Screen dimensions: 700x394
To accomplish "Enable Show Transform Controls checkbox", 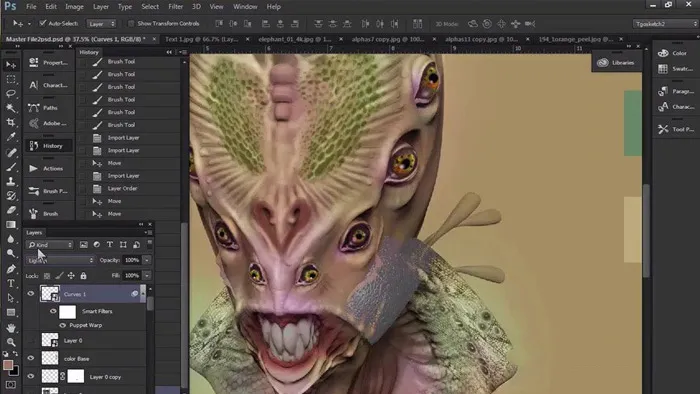I will (131, 23).
